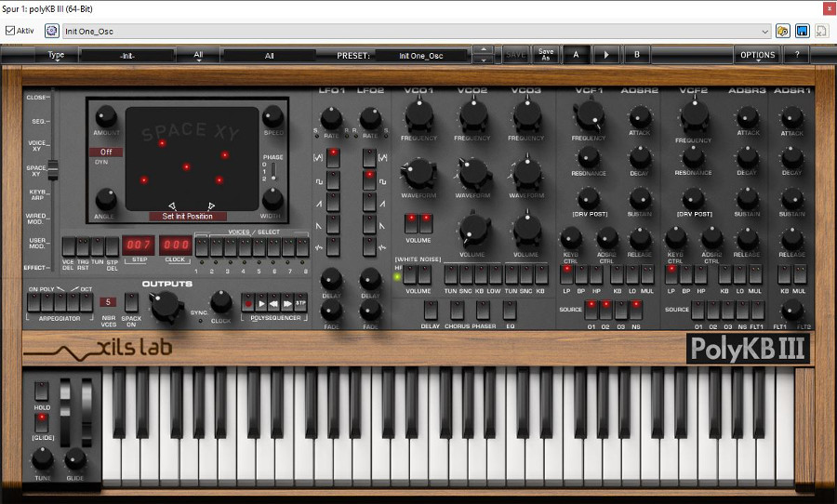Image resolution: width=837 pixels, height=504 pixels.
Task: Select preset slot B
Action: click(x=636, y=55)
